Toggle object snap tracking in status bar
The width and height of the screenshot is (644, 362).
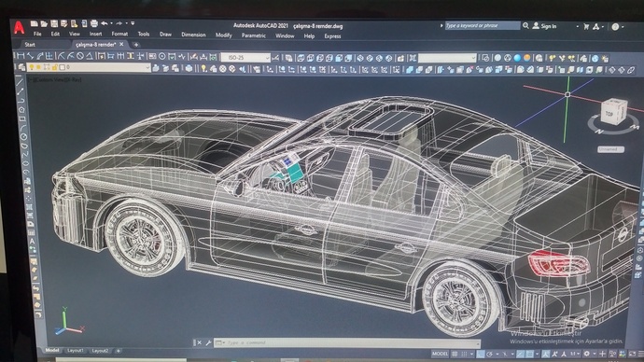click(x=520, y=354)
